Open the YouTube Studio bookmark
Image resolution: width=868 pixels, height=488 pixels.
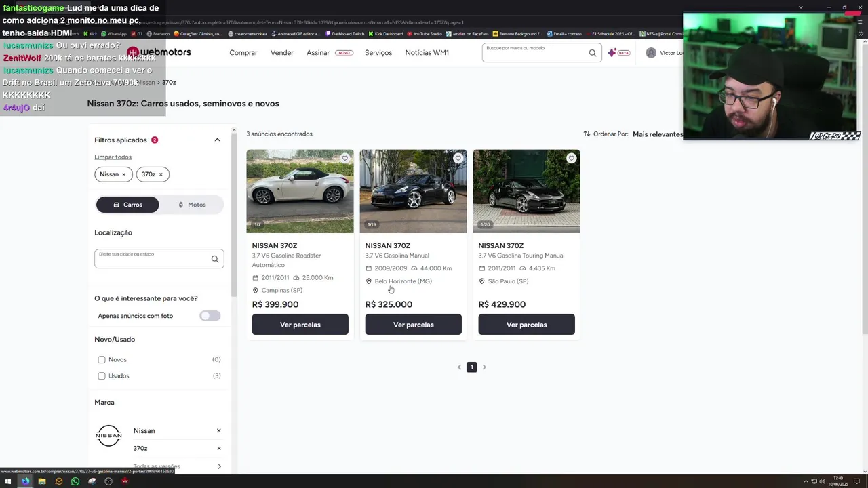tap(425, 33)
